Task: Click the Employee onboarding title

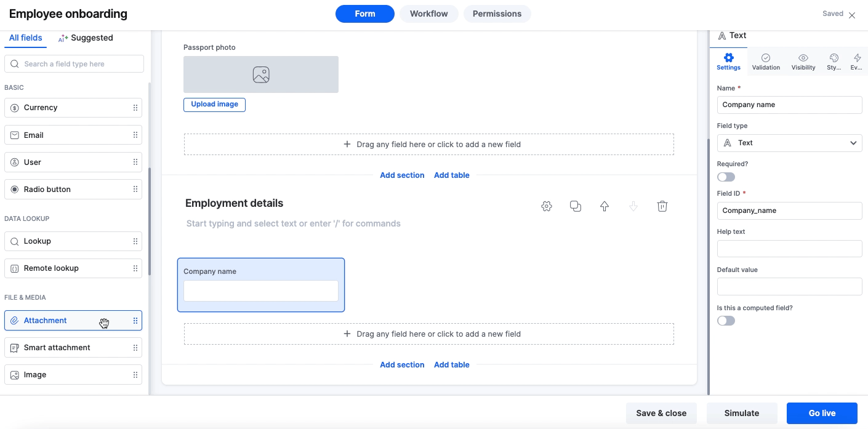Action: click(68, 14)
